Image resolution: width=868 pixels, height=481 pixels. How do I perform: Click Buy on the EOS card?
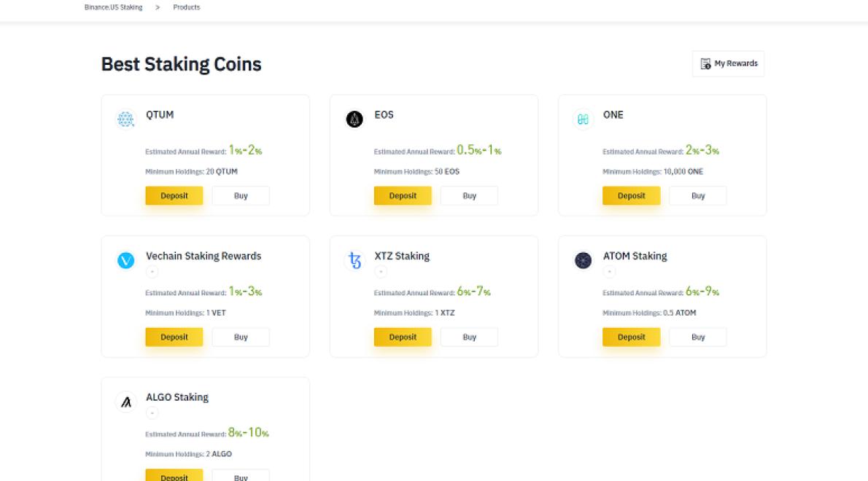tap(469, 195)
